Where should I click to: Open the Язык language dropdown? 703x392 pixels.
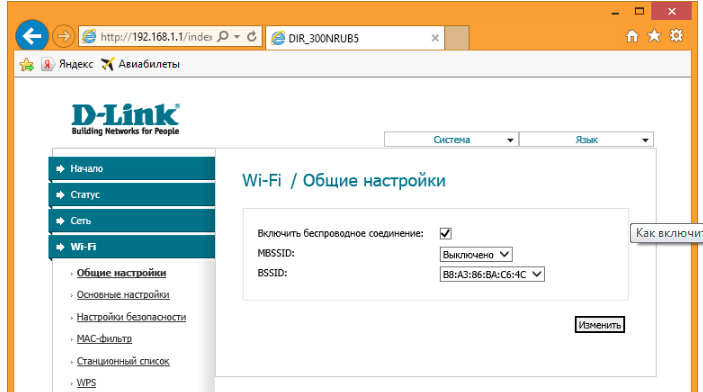[586, 139]
